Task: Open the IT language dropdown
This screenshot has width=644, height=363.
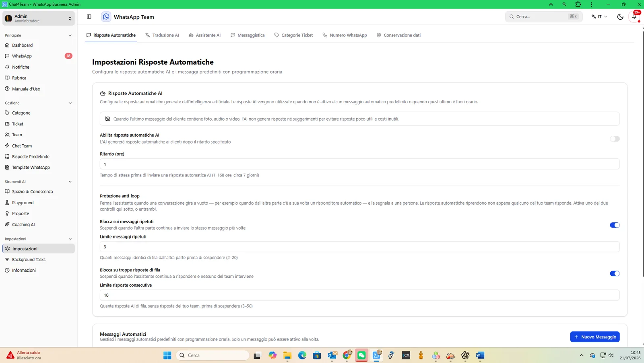Action: pyautogui.click(x=599, y=16)
